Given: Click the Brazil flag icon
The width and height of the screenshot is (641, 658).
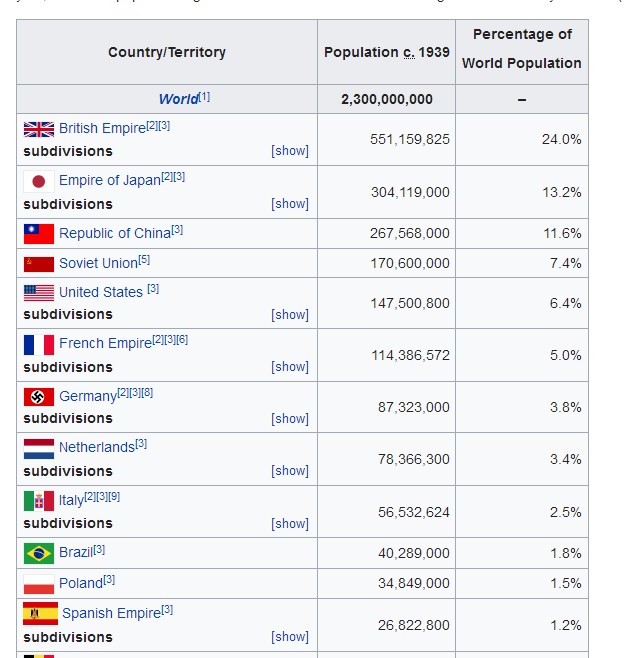Looking at the screenshot, I should [x=39, y=552].
